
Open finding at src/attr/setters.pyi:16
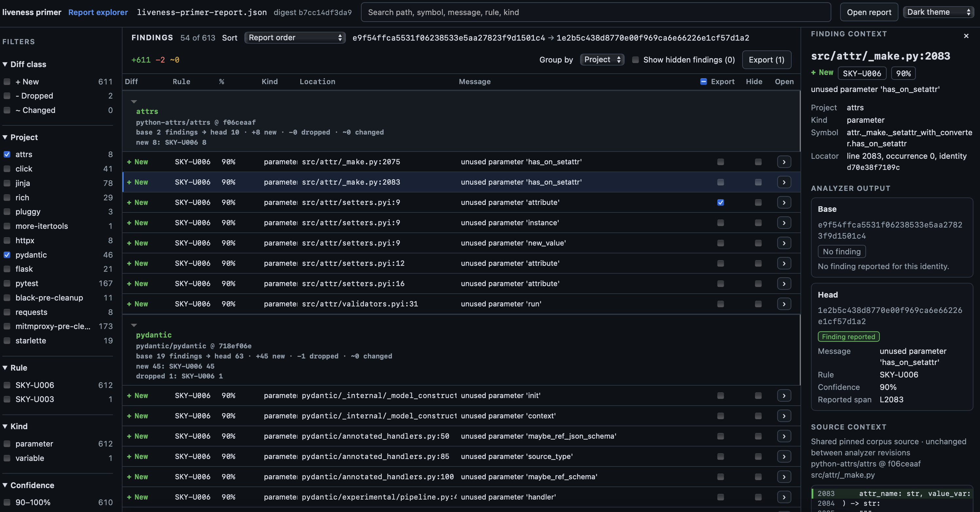[x=784, y=283]
